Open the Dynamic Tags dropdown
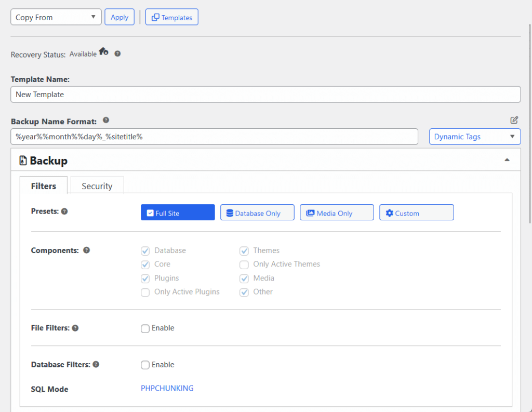This screenshot has width=532, height=412. 475,137
